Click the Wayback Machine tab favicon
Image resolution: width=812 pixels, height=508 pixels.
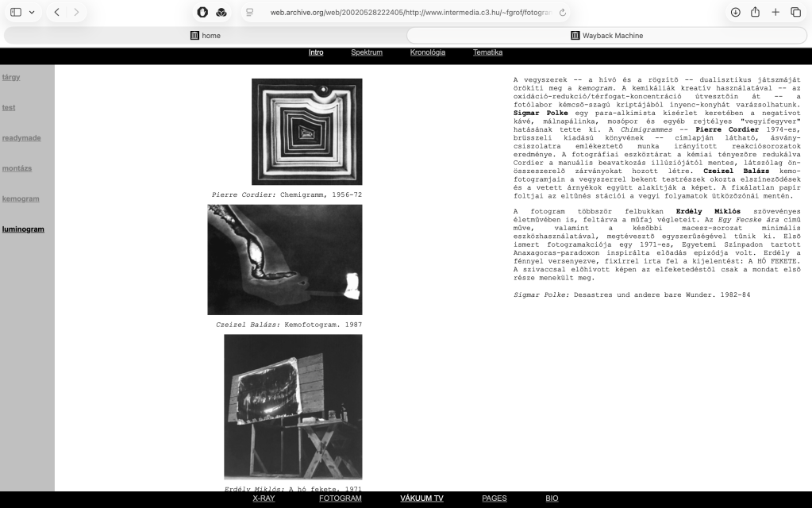click(575, 35)
